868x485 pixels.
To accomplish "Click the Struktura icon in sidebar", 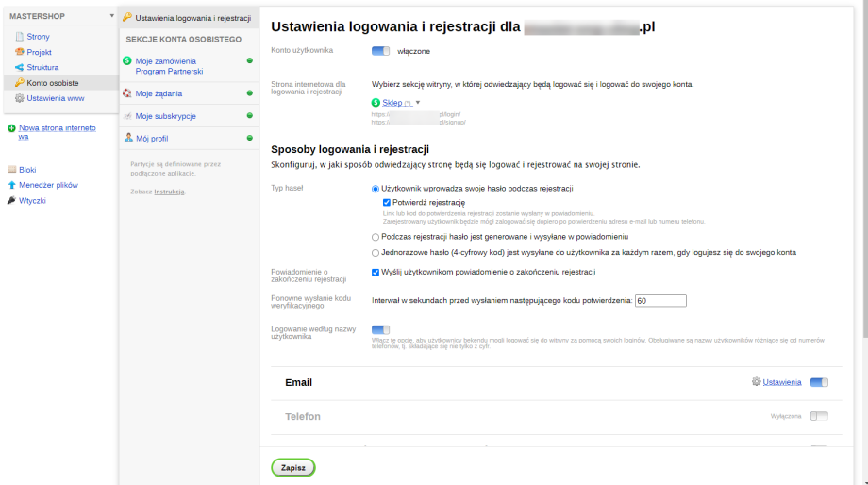I will coord(19,68).
